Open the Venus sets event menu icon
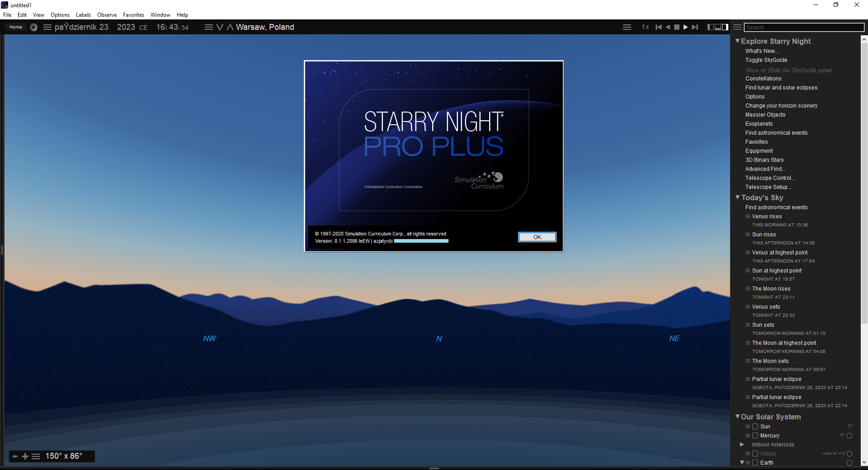The height and width of the screenshot is (470, 868). pos(748,307)
